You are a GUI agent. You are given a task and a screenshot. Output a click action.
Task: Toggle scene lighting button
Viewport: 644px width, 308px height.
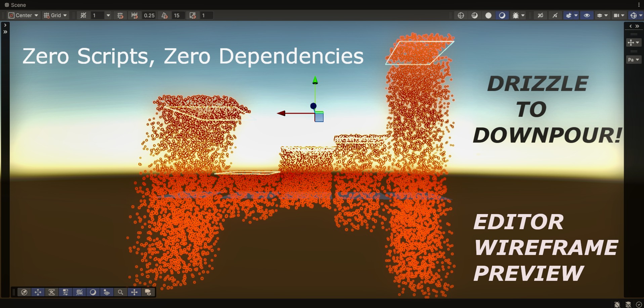point(555,15)
